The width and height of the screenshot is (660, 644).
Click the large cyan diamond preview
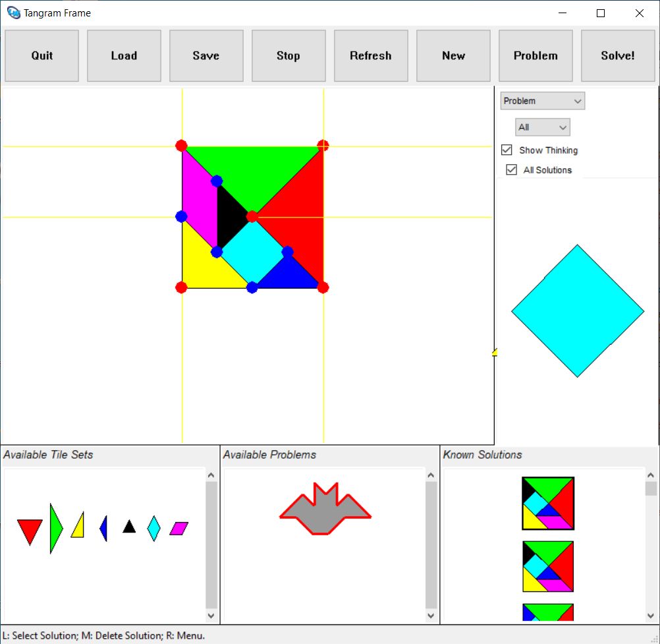tap(578, 311)
